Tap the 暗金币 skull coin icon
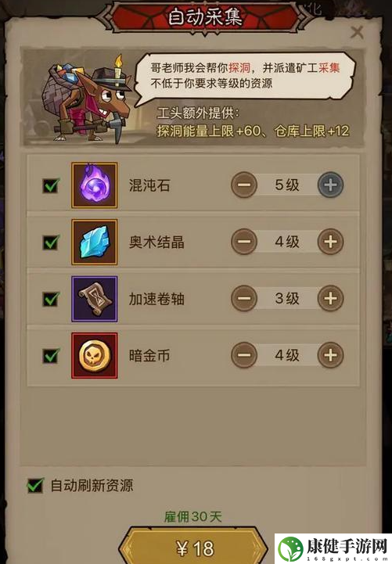Screen dimensions: 392x564 point(95,356)
